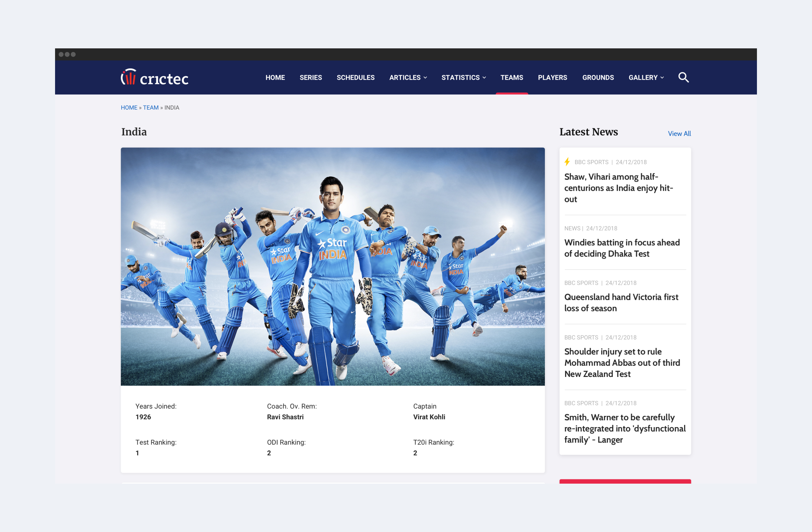Image resolution: width=812 pixels, height=532 pixels.
Task: Open the Series menu item
Action: [x=310, y=78]
